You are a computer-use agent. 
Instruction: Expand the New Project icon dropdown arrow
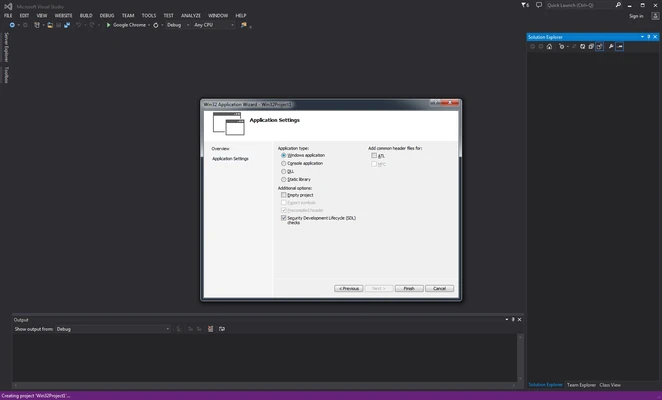(x=43, y=25)
